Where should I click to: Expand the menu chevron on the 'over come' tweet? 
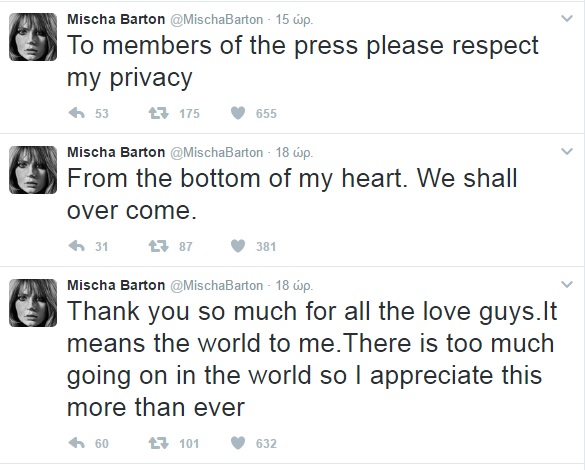pyautogui.click(x=567, y=151)
